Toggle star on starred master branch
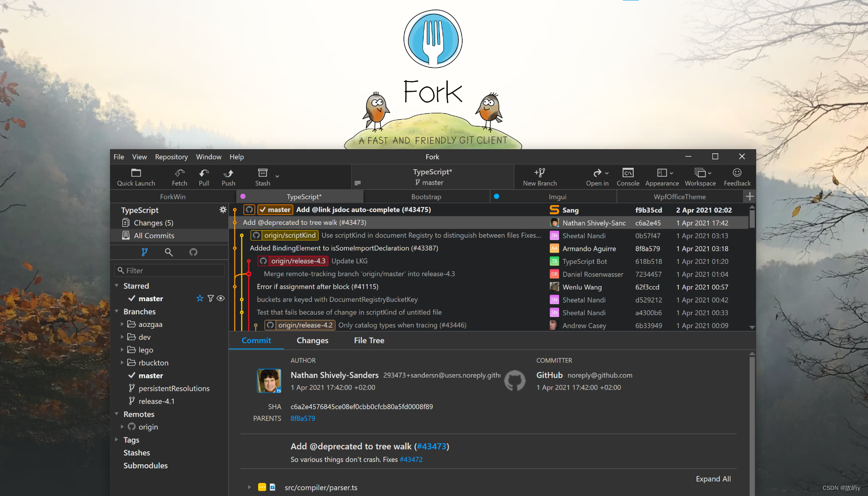 200,298
